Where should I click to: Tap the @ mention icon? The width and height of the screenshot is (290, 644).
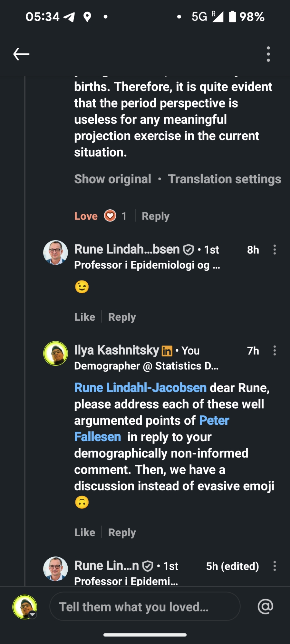click(265, 607)
